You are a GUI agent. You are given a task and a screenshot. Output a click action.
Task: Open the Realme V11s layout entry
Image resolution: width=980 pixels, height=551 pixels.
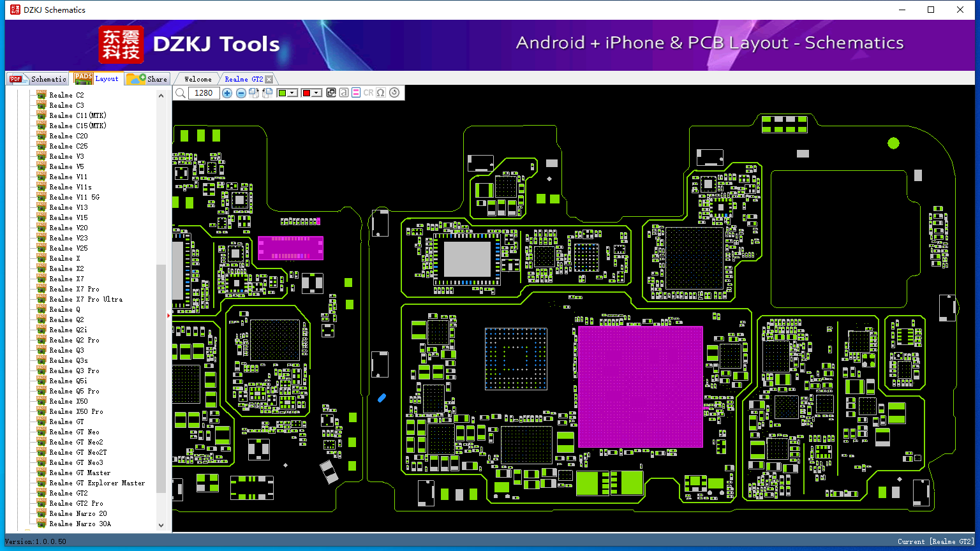71,187
